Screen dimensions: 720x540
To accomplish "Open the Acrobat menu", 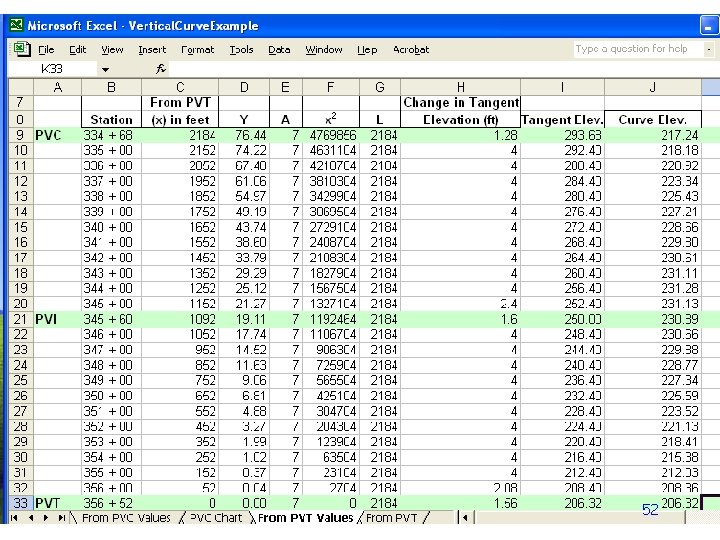I will pos(411,50).
